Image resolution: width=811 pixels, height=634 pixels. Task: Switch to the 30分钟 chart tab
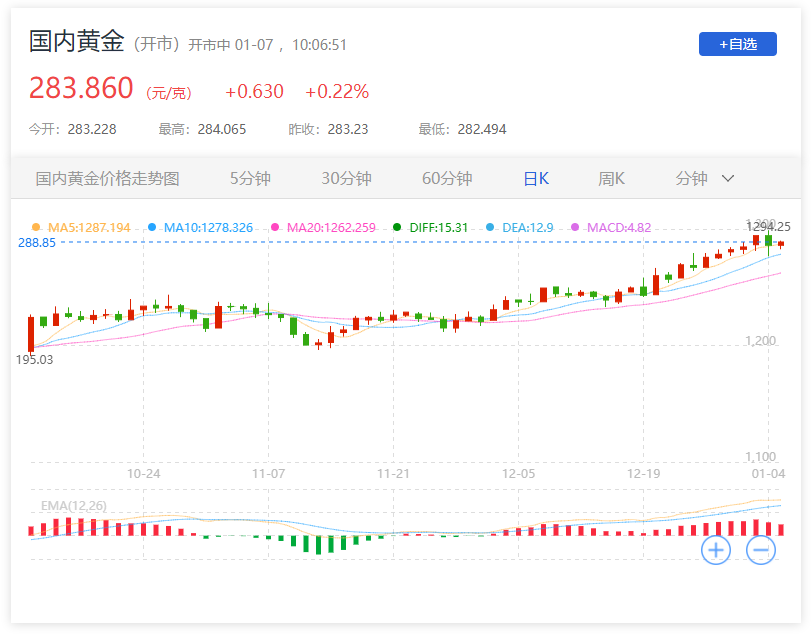pos(346,179)
